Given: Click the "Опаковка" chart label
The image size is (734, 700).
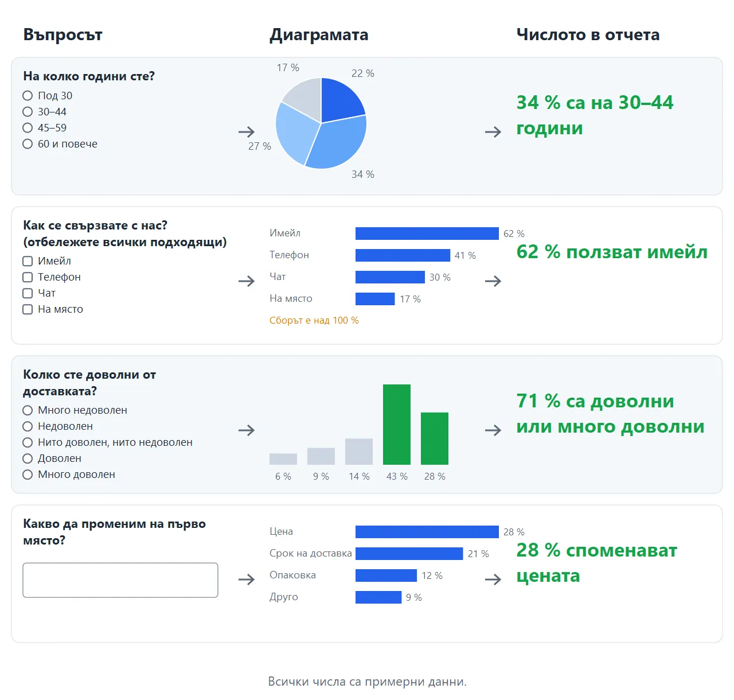Looking at the screenshot, I should [292, 575].
